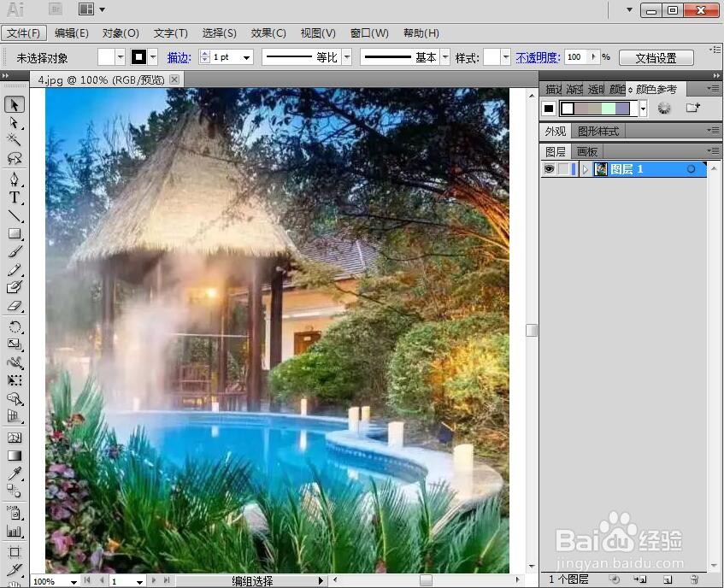Select the Eraser tool
Screen dimensions: 724x588
coord(15,306)
